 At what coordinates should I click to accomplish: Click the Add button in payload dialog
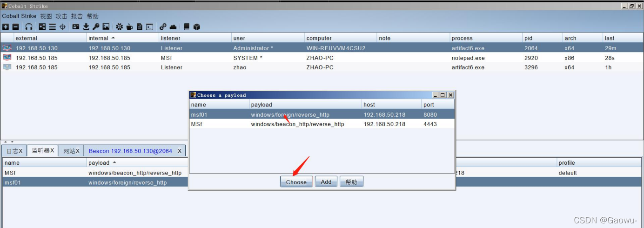pyautogui.click(x=326, y=182)
